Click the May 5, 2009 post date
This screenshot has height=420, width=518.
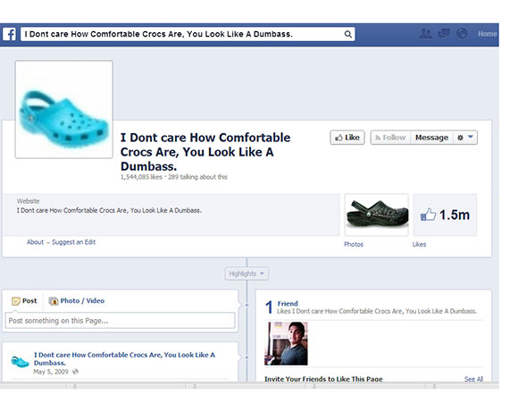[x=51, y=372]
